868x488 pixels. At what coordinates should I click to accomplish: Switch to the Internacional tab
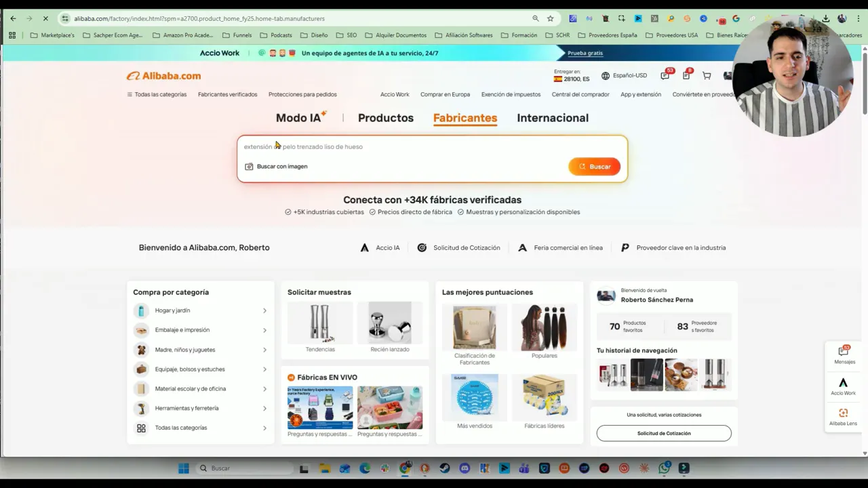[553, 118]
